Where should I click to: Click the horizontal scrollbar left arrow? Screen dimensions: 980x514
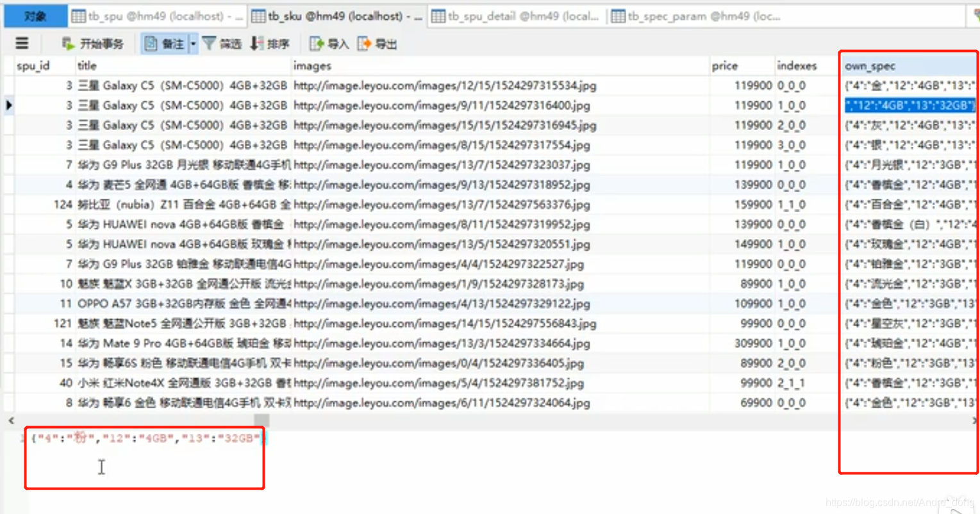[11, 420]
